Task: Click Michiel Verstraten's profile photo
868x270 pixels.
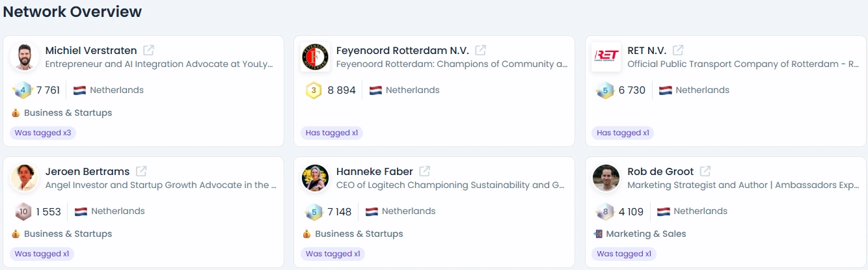Action: click(24, 57)
